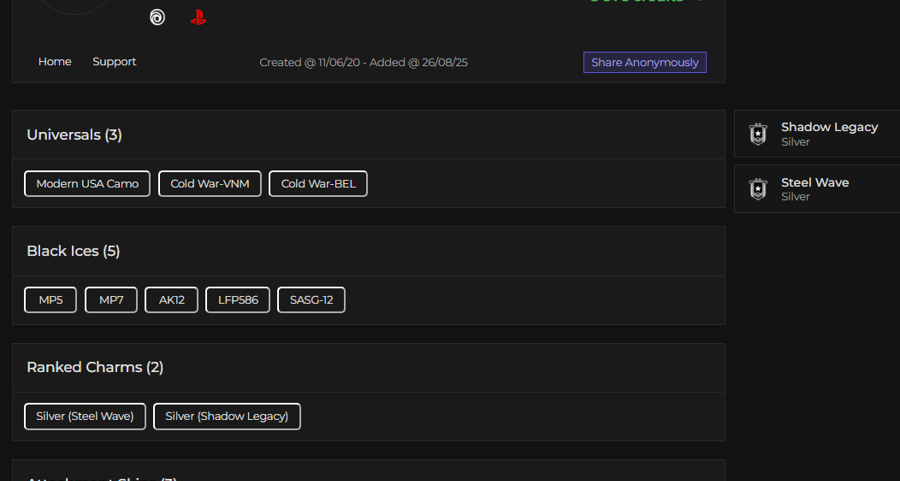Click the red PlayStation platform icon

[x=198, y=17]
